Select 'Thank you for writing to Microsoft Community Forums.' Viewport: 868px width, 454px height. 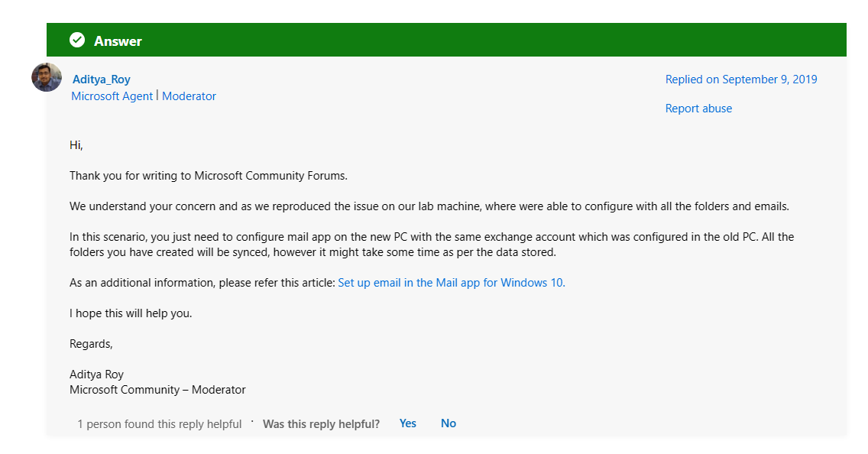coord(209,176)
